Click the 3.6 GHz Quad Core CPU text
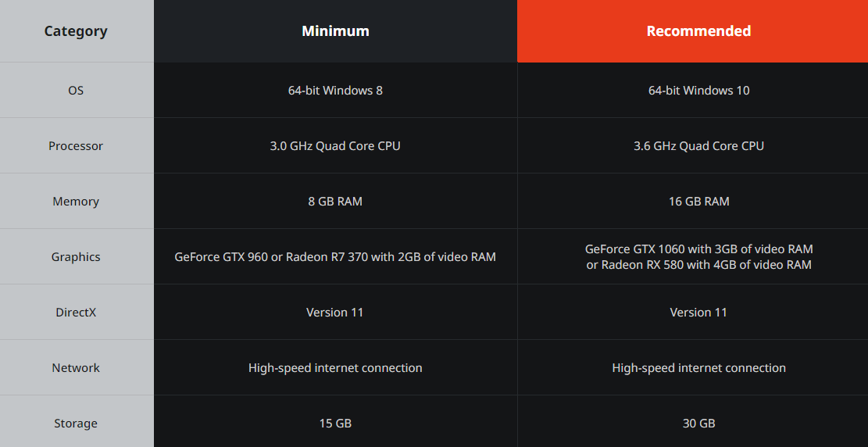 [x=698, y=146]
